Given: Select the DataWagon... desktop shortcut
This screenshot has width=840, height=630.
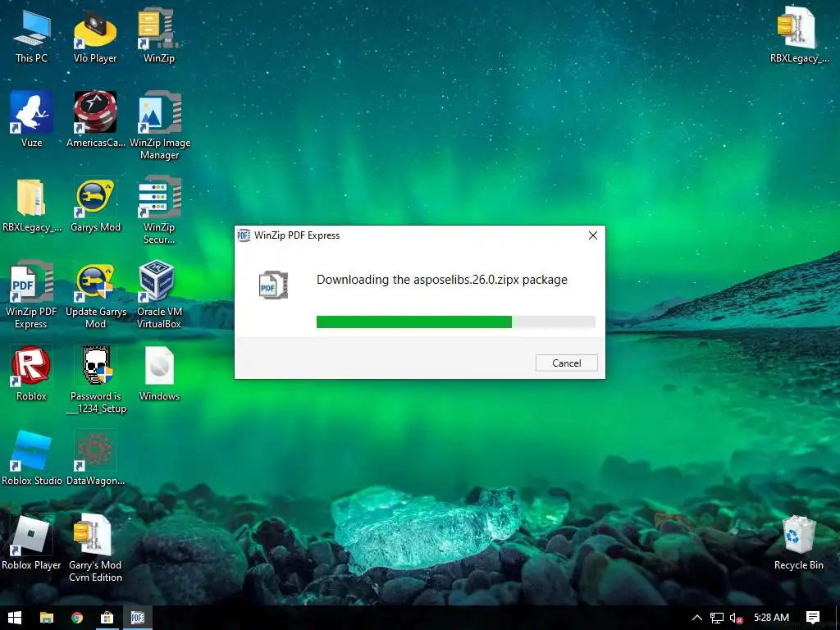Looking at the screenshot, I should 95,459.
